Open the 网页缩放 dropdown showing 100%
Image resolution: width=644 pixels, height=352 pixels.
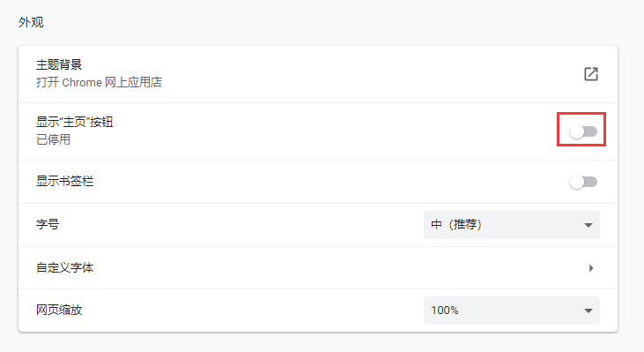coord(511,311)
